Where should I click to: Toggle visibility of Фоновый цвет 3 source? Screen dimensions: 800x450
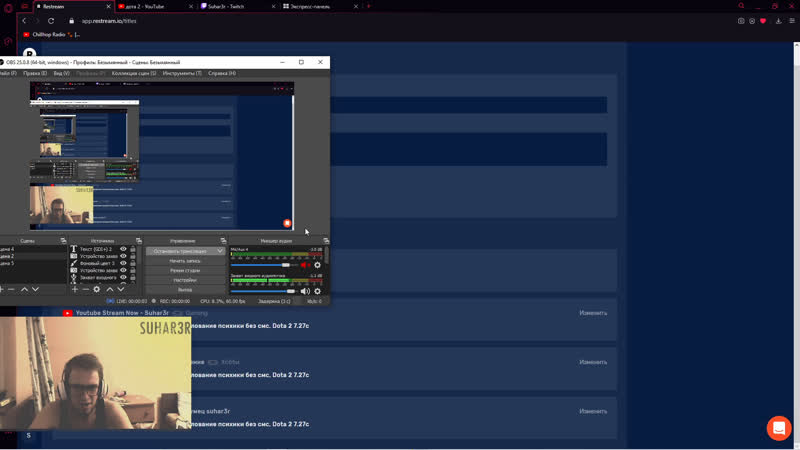tap(123, 263)
